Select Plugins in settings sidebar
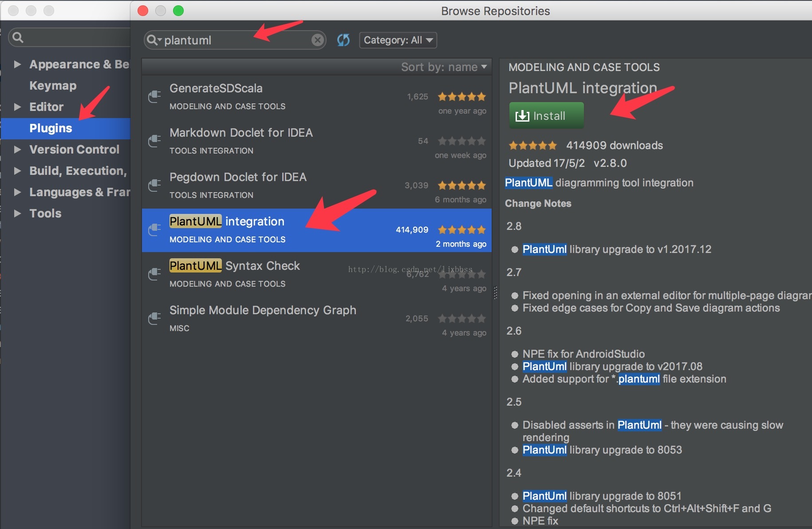 coord(66,128)
